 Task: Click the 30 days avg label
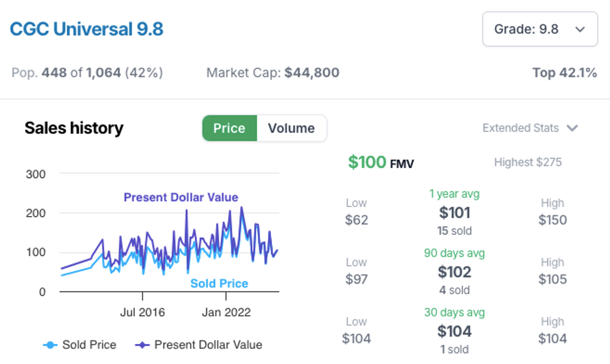(x=454, y=313)
